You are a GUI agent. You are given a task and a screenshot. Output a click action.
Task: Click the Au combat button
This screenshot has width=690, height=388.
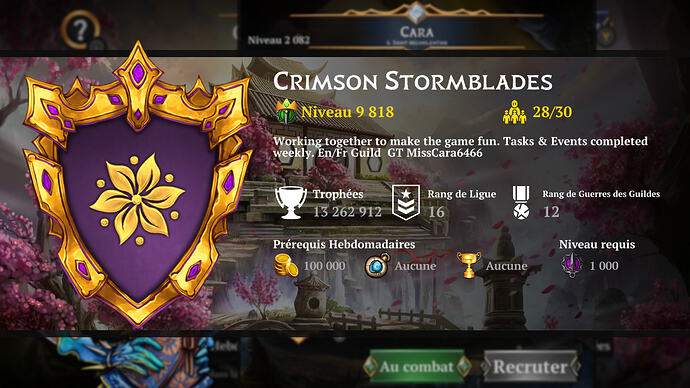417,366
